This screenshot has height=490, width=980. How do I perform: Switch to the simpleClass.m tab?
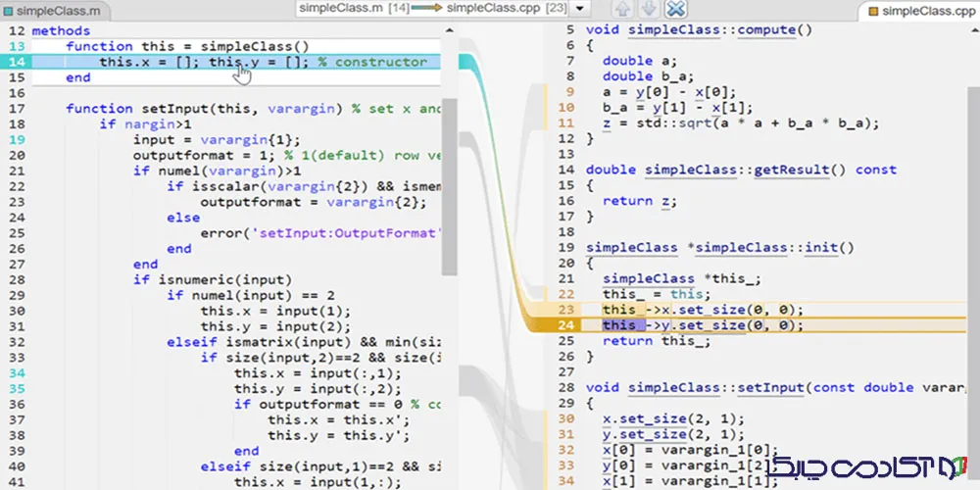coord(54,11)
